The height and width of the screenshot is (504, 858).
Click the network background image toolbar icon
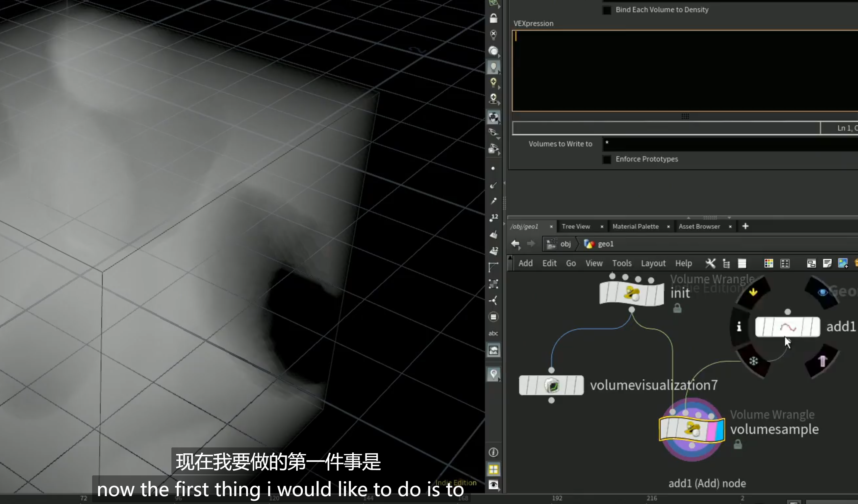[843, 264]
